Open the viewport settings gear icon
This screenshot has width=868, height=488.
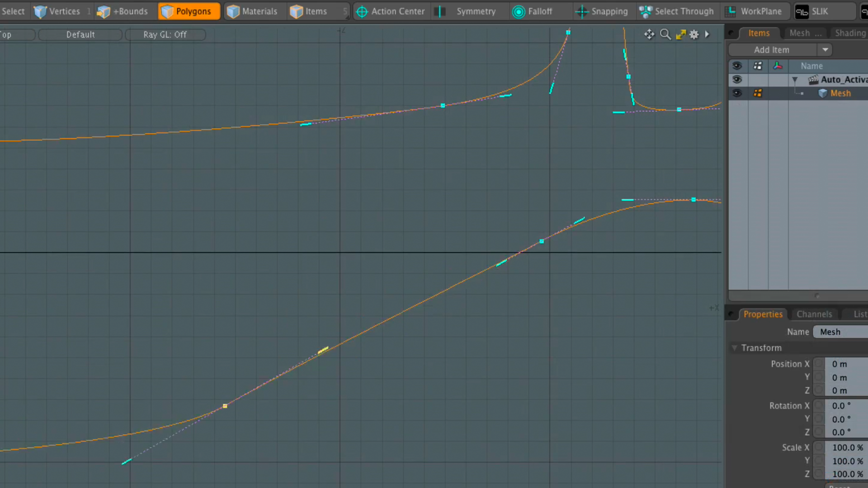point(694,34)
